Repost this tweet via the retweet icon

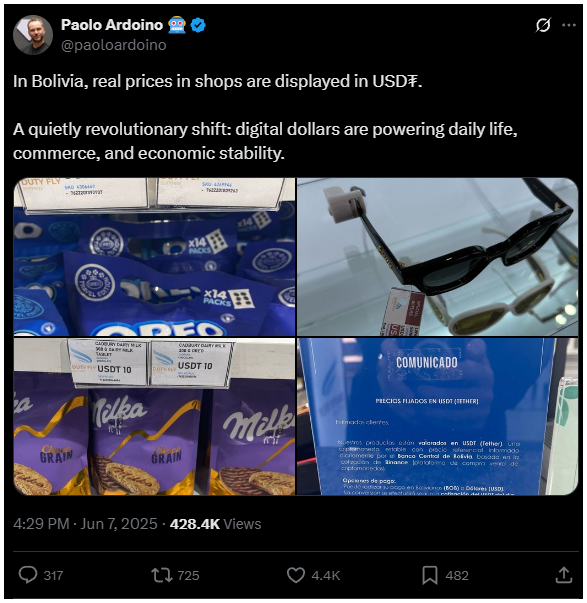[162, 575]
